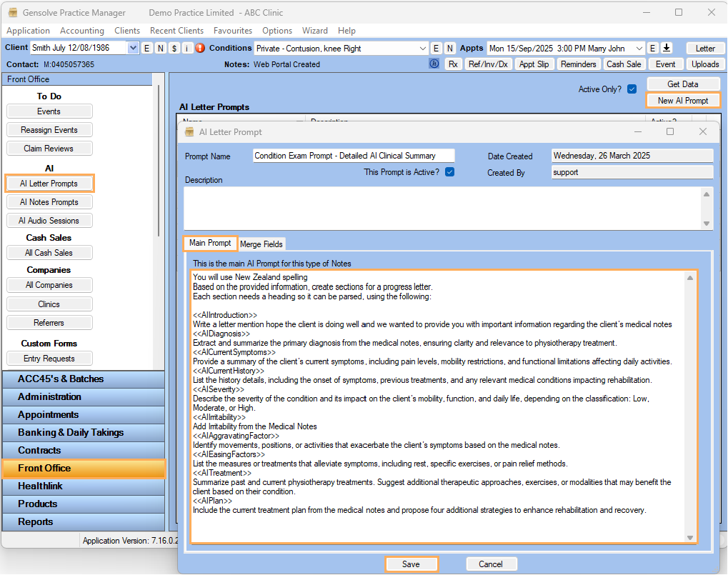Open AI Notes Prompts in sidebar

49,202
